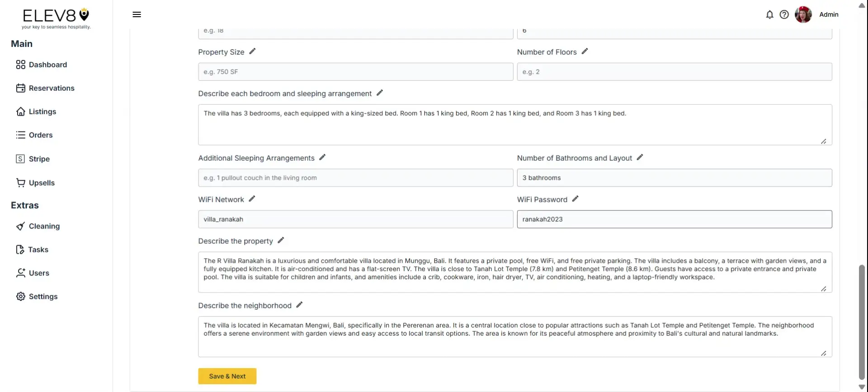868x392 pixels.
Task: Click the Listings house icon
Action: (20, 112)
